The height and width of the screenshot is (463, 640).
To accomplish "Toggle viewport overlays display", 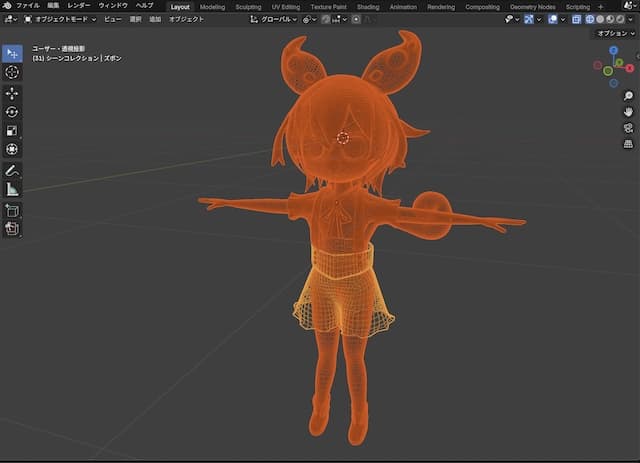I will (553, 19).
